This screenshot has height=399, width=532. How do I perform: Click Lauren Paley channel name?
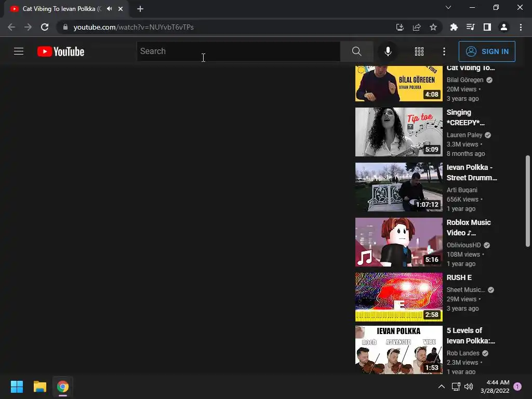(x=464, y=135)
